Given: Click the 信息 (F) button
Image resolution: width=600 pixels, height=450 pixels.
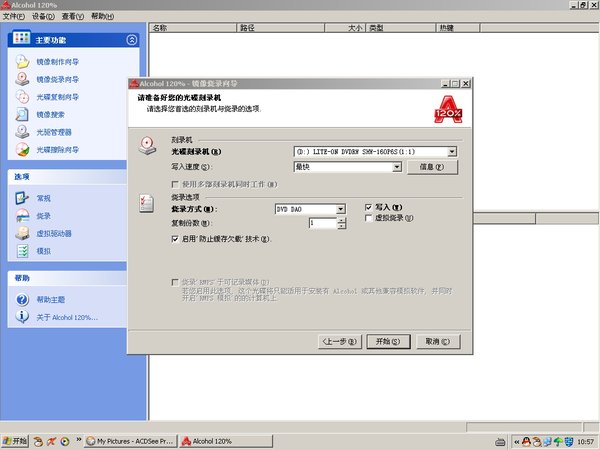Looking at the screenshot, I should click(x=432, y=167).
